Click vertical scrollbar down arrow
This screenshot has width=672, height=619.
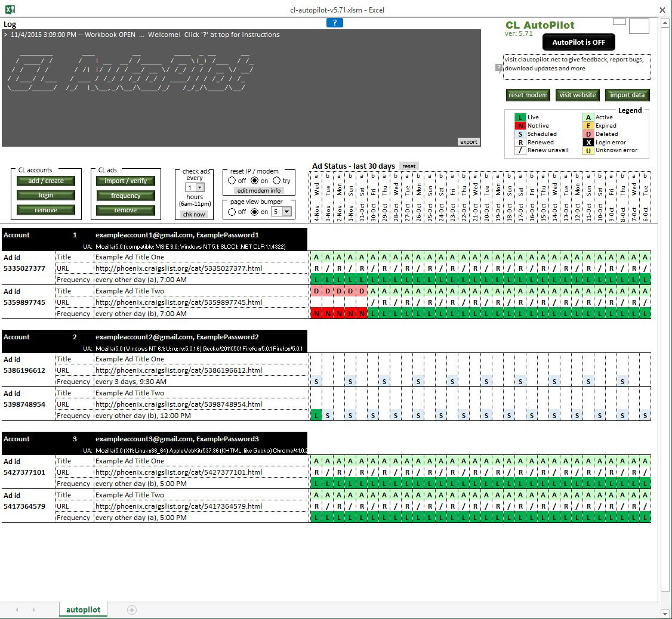(665, 613)
